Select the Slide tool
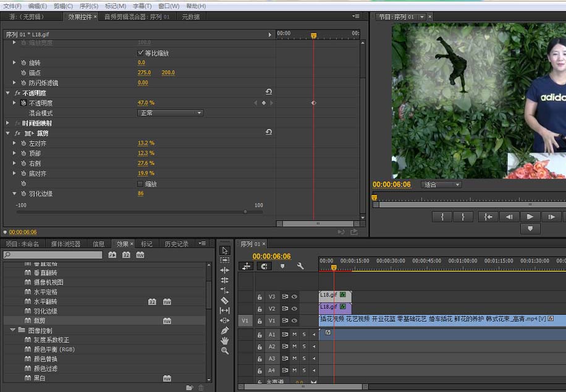 click(x=224, y=320)
